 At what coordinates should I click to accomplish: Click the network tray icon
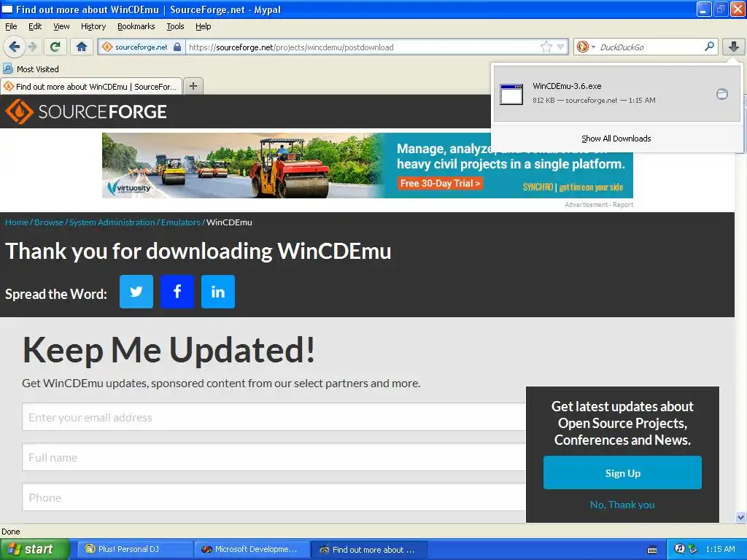[x=693, y=549]
